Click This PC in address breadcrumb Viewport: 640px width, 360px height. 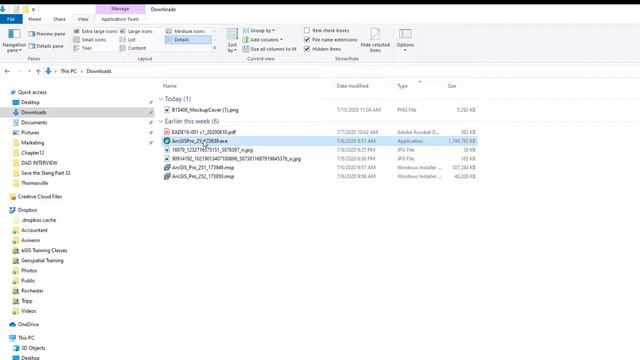point(69,71)
